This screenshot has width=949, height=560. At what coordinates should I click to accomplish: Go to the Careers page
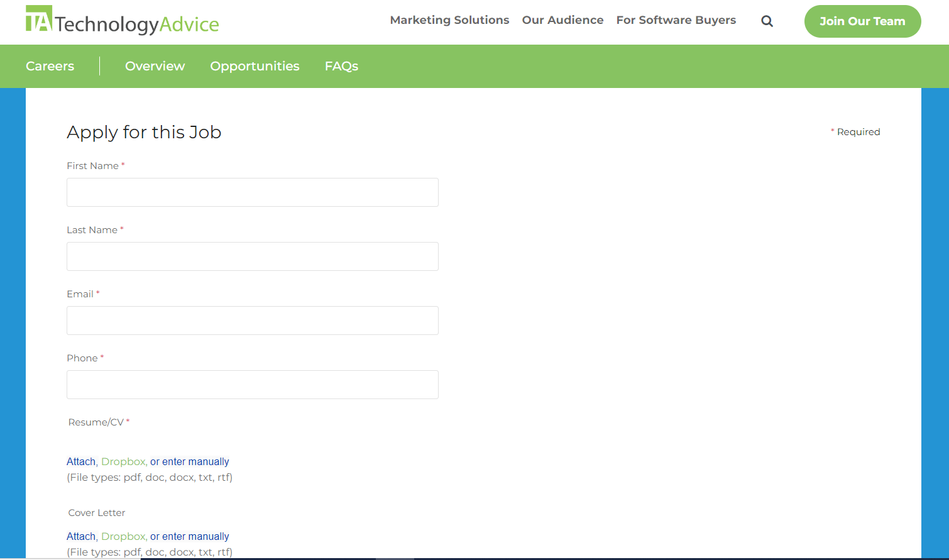(x=49, y=66)
